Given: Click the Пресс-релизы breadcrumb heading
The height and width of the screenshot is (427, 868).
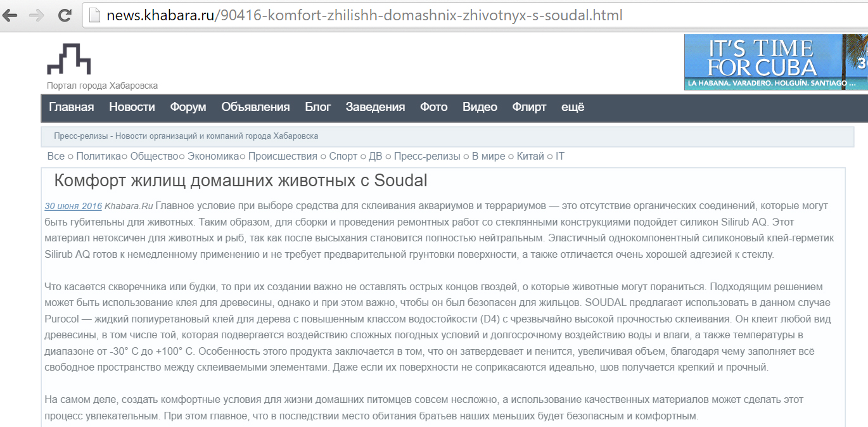Looking at the screenshot, I should pos(186,136).
